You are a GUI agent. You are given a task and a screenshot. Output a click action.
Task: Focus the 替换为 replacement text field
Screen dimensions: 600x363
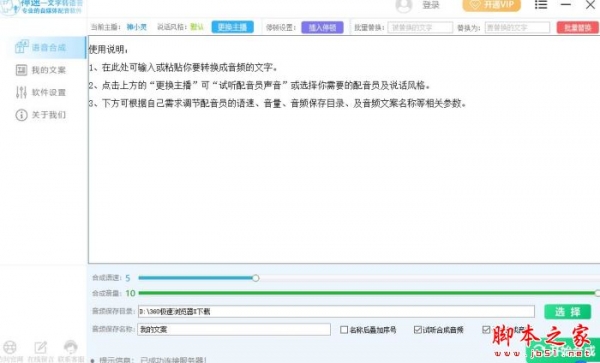(x=517, y=28)
